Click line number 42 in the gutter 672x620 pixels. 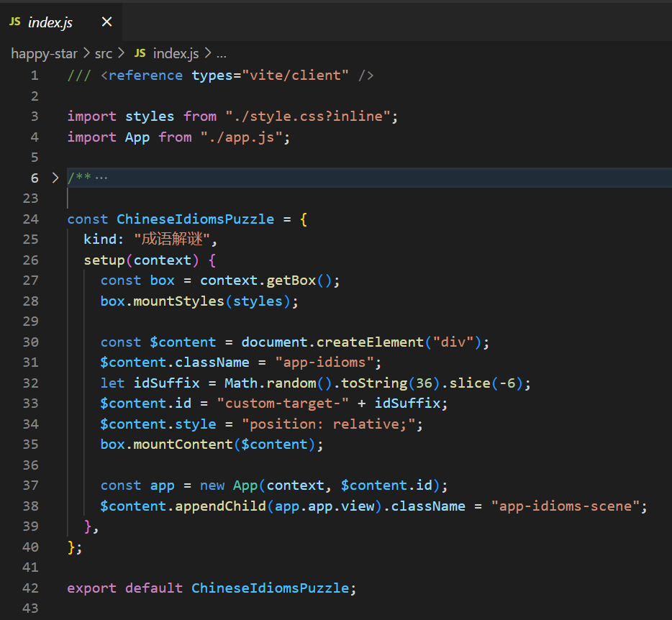tap(30, 588)
